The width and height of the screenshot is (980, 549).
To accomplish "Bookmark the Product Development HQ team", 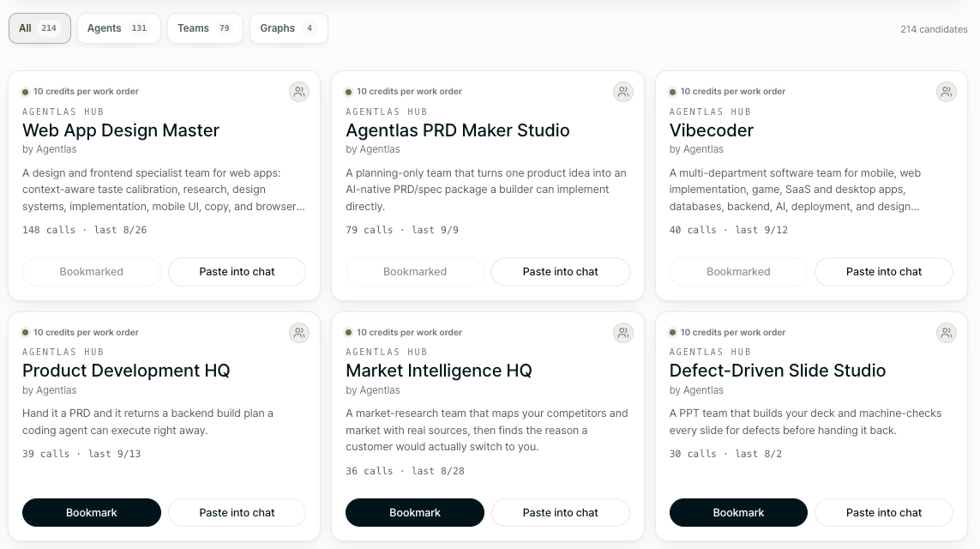I will pos(91,513).
